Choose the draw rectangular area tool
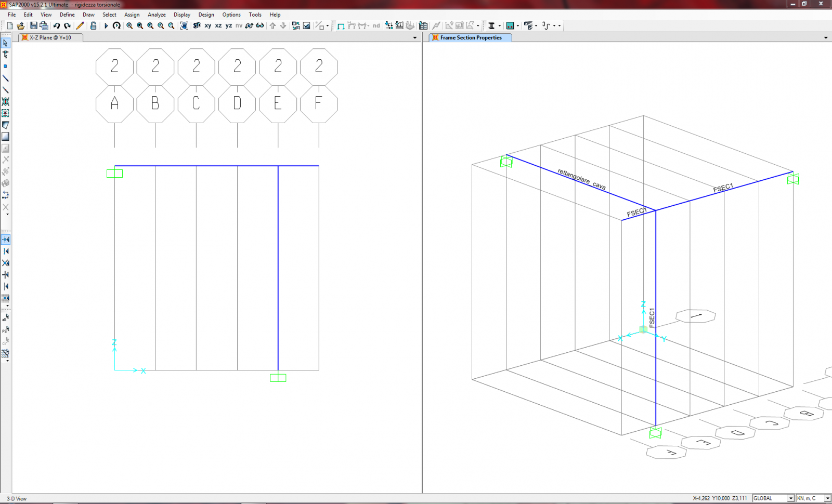Screen dimensions: 832x504 coord(5,137)
